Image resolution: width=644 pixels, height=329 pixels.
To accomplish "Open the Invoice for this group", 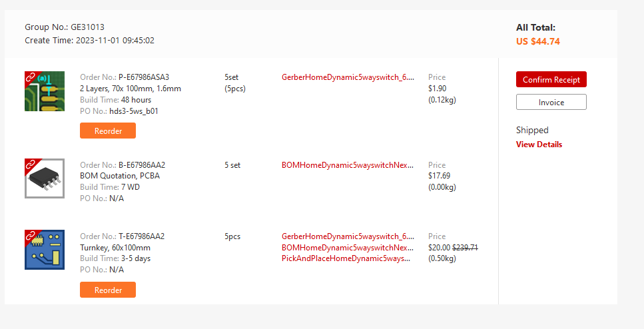I will coord(551,102).
